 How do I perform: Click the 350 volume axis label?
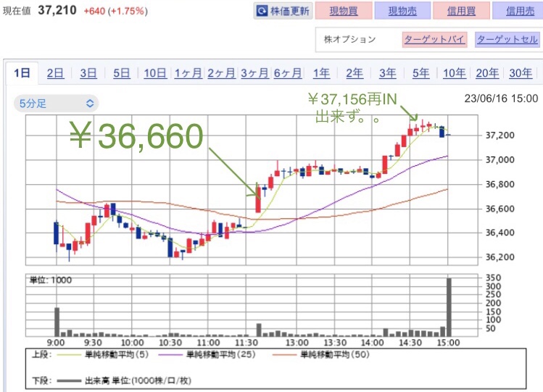(493, 278)
